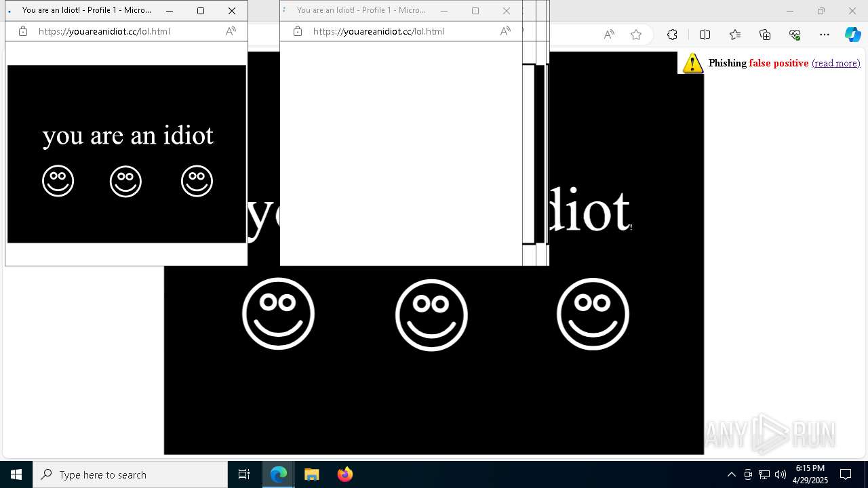The height and width of the screenshot is (488, 868).
Task: Minimize the first 'You are an Idiot!' popup
Action: tap(170, 11)
